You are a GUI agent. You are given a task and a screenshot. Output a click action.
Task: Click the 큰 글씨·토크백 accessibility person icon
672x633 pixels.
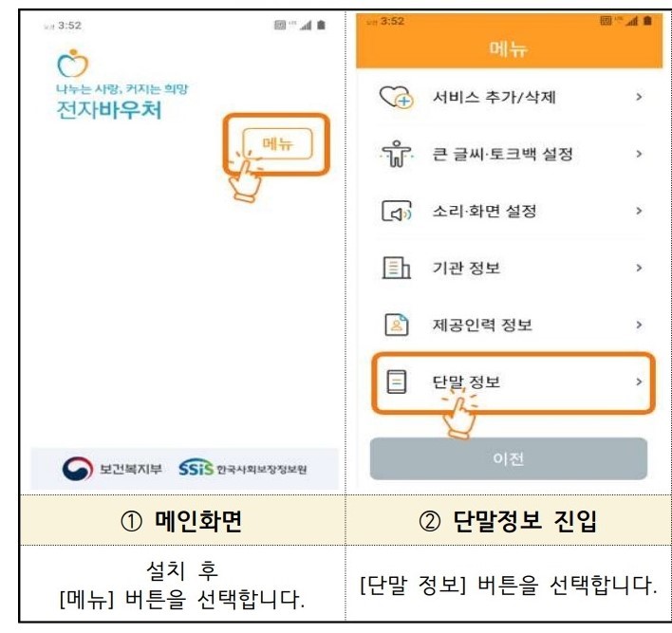tap(397, 154)
